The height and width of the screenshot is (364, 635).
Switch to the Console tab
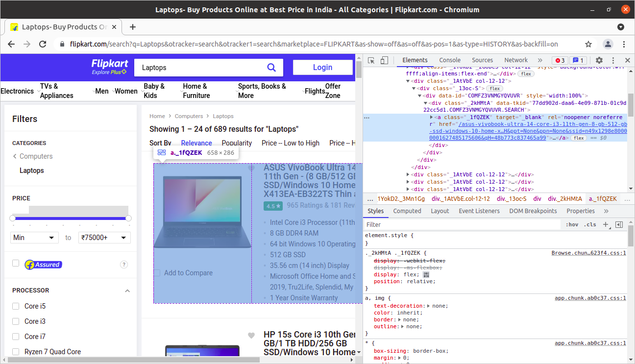[450, 60]
